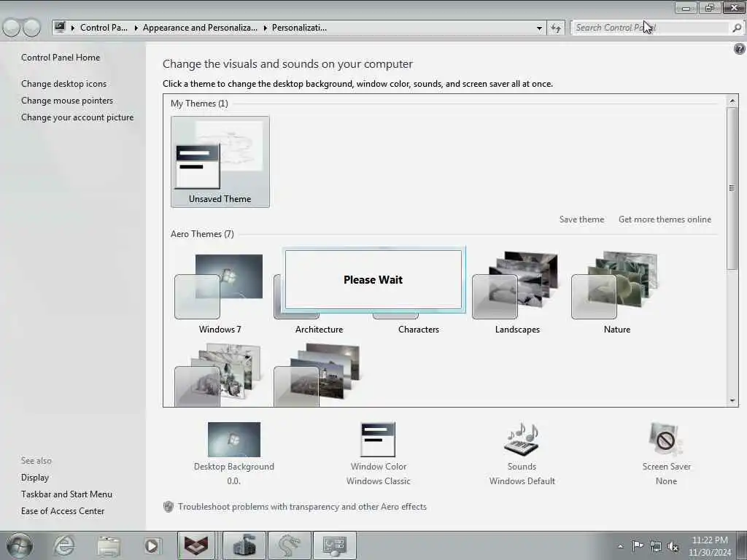Click the muted volume tray icon
The width and height of the screenshot is (747, 560).
(x=673, y=546)
